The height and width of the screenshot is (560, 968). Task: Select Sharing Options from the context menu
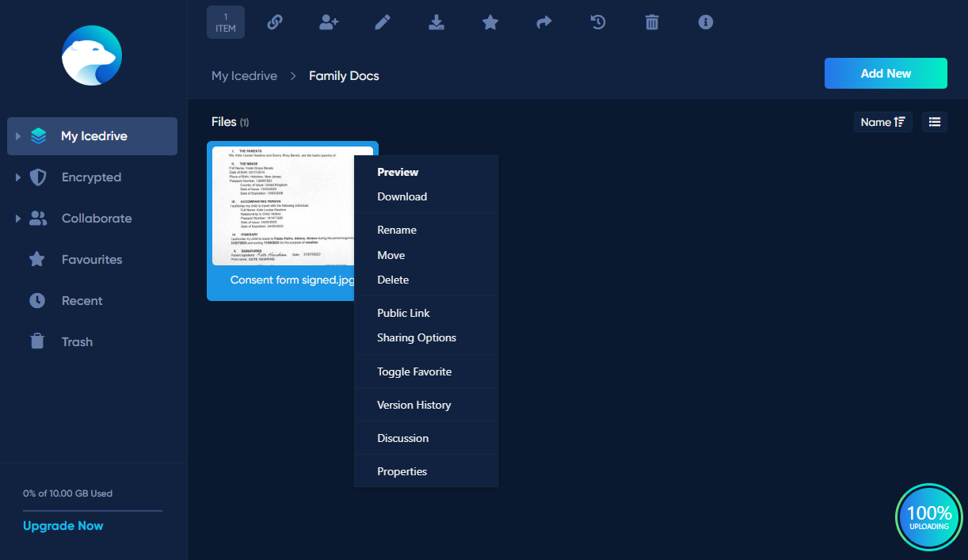416,337
